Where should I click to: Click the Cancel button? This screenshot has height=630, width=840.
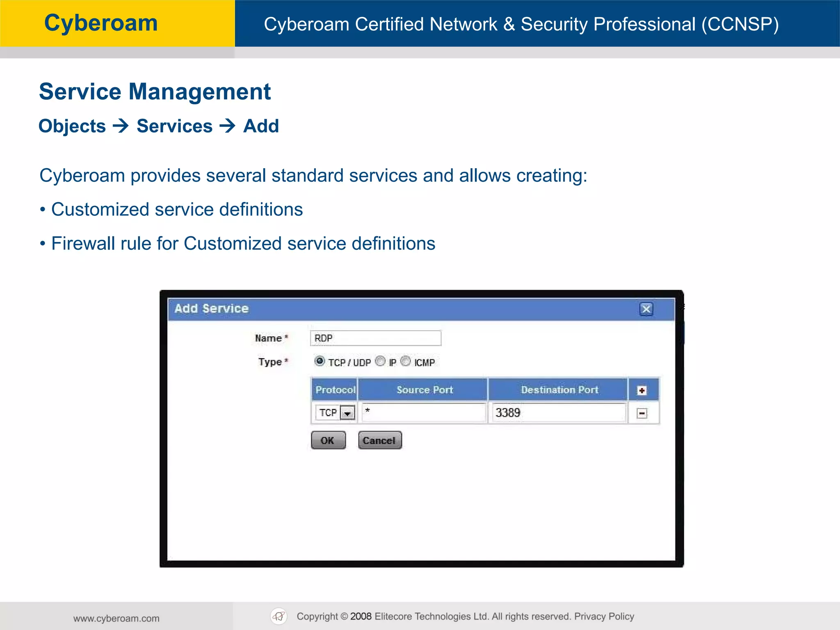[x=380, y=441]
